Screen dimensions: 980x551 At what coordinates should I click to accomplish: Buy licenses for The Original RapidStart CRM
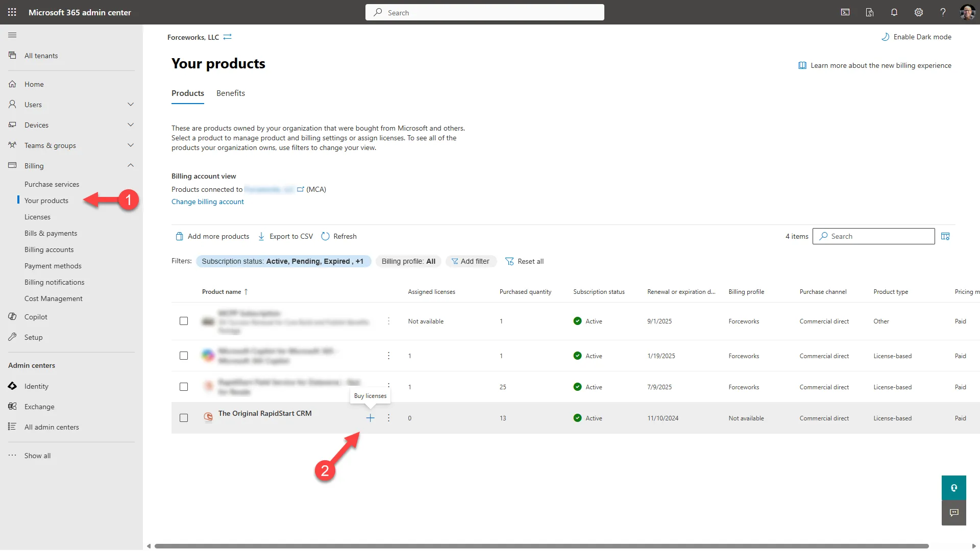370,418
